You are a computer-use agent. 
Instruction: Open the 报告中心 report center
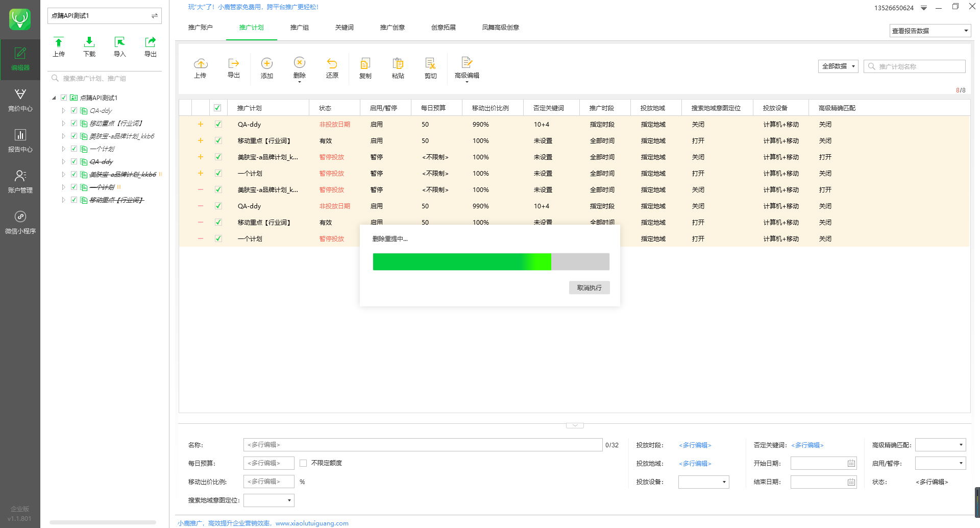tap(20, 141)
